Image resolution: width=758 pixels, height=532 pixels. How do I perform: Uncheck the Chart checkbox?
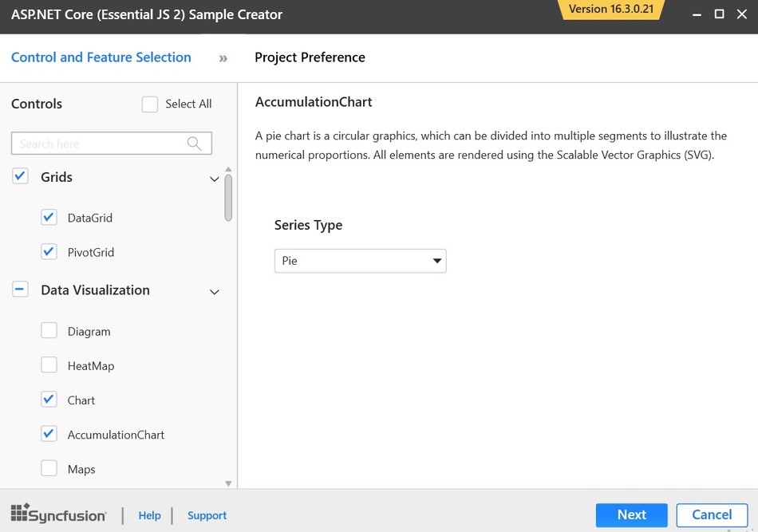tap(49, 399)
